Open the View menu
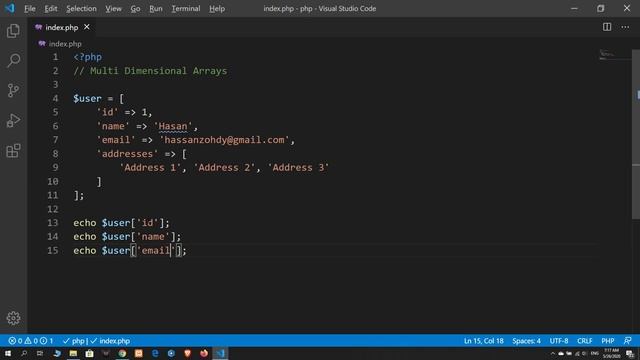Screen dimensions: 640x360 tap(113, 9)
